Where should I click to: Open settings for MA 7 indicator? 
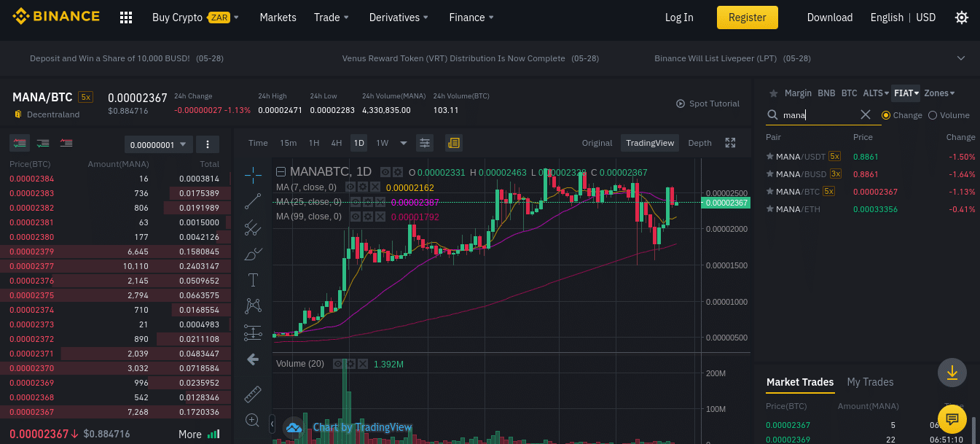pos(362,187)
